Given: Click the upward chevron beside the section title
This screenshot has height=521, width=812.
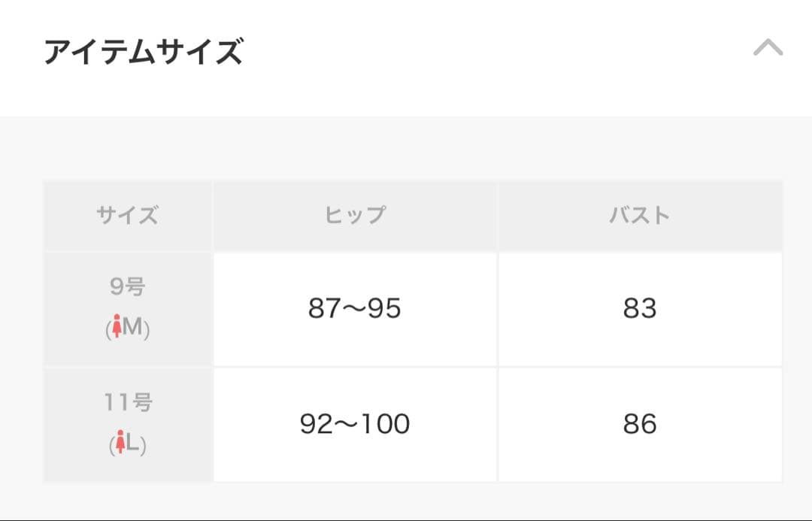Looking at the screenshot, I should click(768, 47).
